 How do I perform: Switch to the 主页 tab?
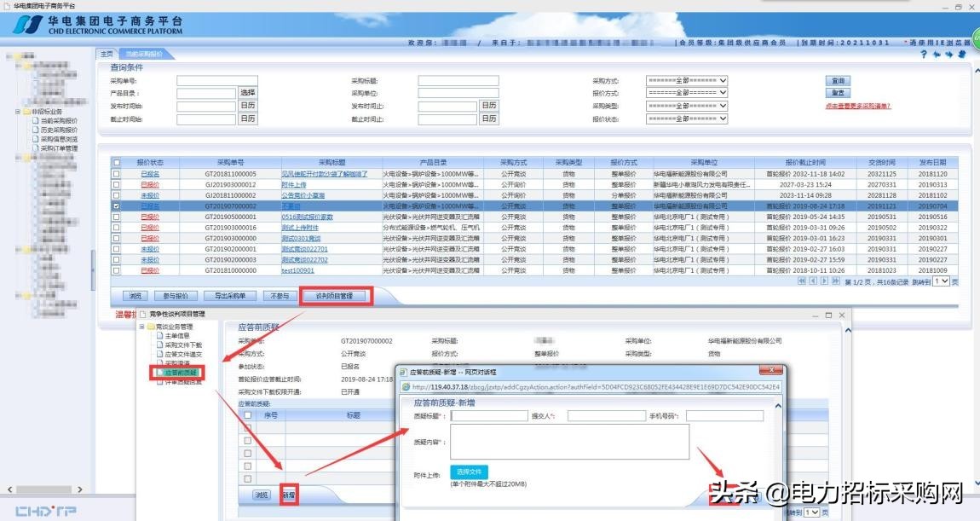click(x=107, y=52)
